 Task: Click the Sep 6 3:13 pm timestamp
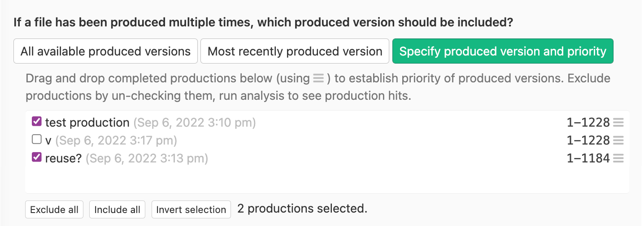click(x=147, y=158)
